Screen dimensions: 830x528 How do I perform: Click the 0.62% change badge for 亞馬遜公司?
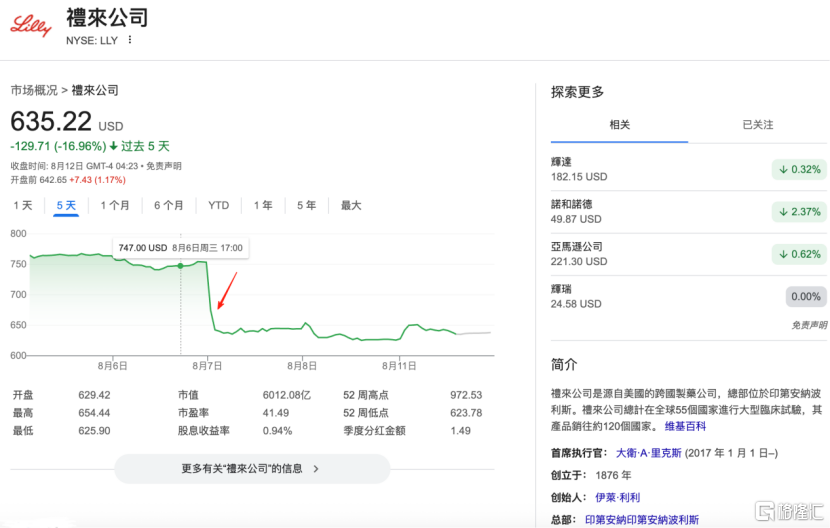tap(799, 254)
